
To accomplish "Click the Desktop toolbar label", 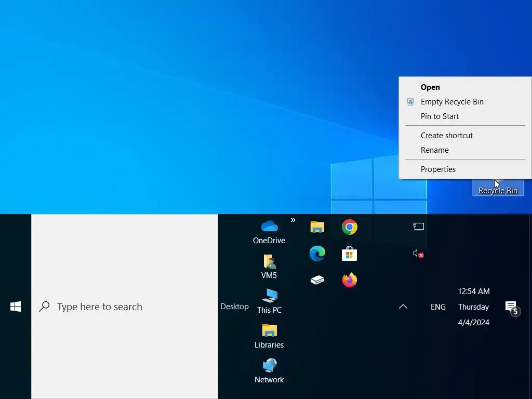I will click(234, 307).
